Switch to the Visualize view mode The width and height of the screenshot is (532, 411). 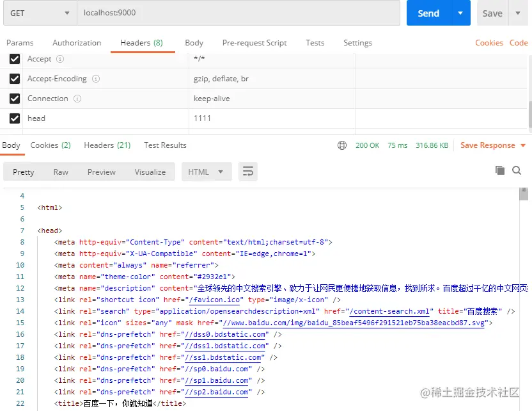(150, 172)
